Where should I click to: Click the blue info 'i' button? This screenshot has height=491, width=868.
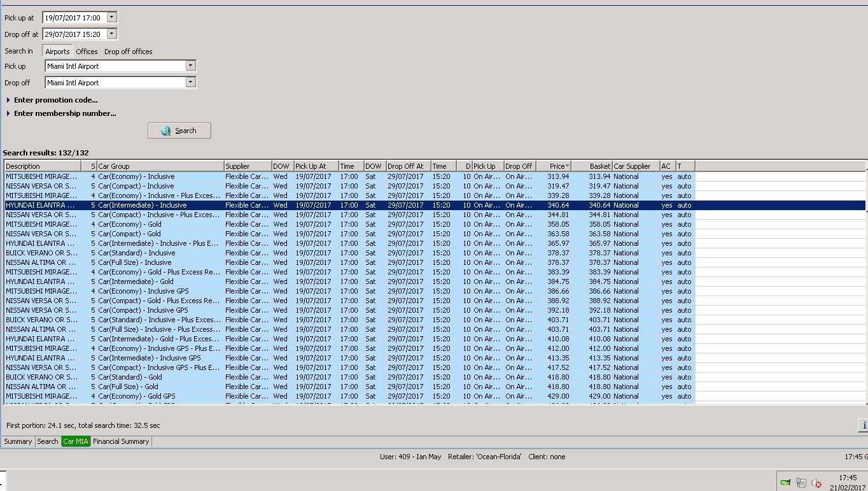tap(864, 425)
